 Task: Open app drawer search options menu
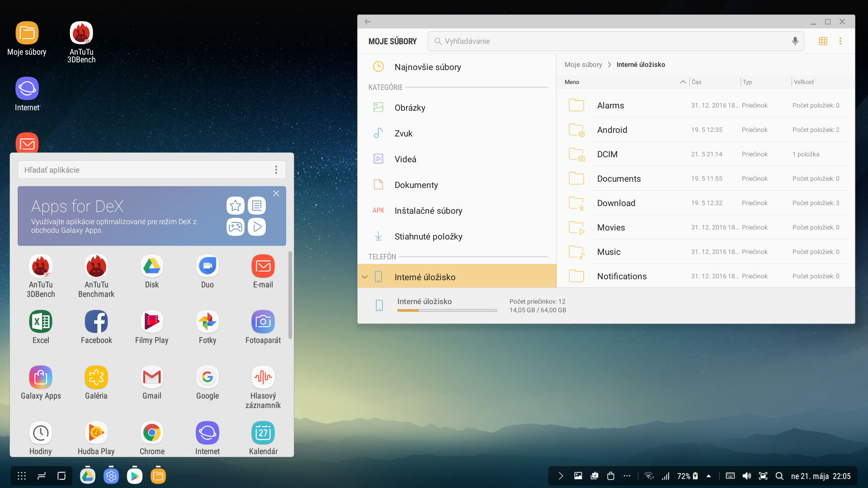pyautogui.click(x=276, y=170)
